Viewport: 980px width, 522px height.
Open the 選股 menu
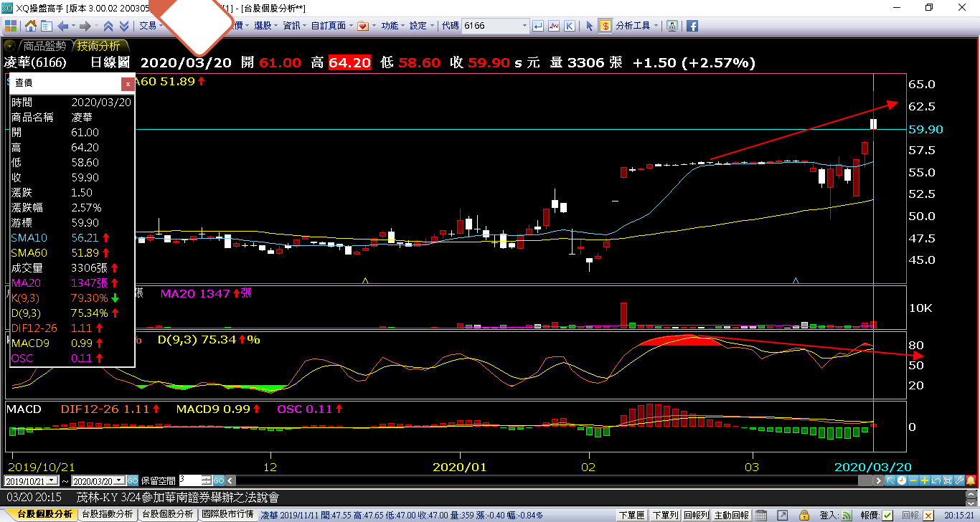(263, 26)
